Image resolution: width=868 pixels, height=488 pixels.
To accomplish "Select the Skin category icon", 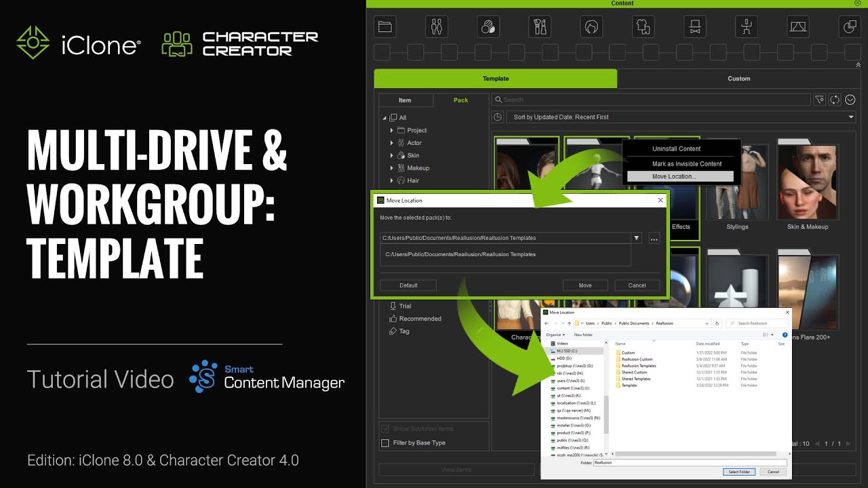I will pos(488,26).
